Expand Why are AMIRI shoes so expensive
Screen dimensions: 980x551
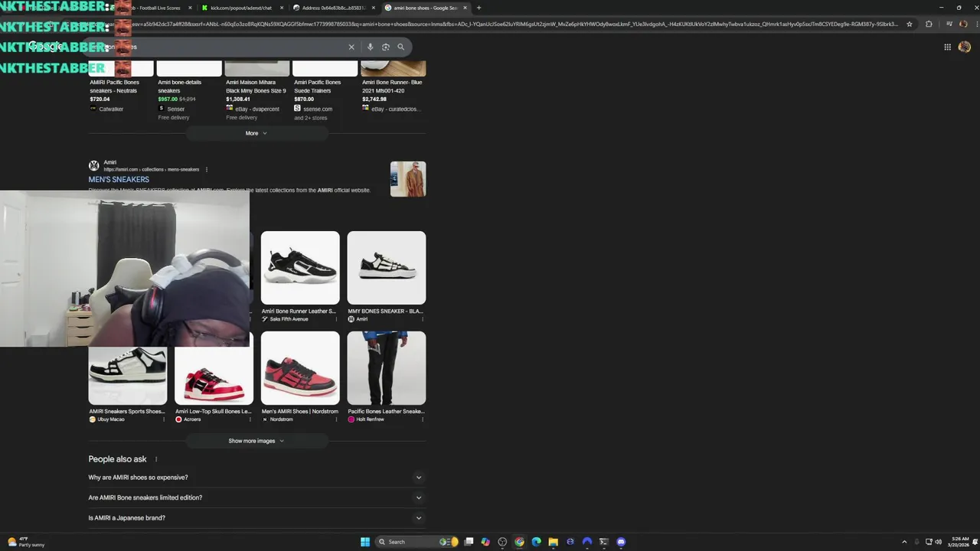(256, 478)
